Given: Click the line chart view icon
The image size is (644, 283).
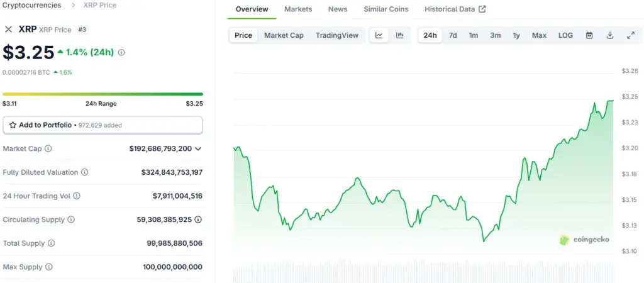Looking at the screenshot, I should coord(379,35).
